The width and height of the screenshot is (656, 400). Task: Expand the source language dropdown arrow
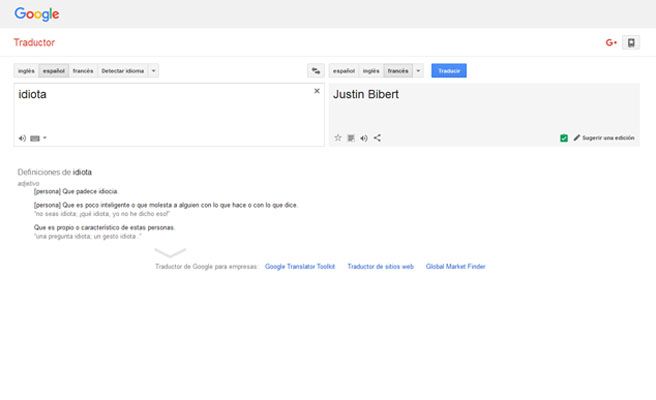pyautogui.click(x=153, y=71)
